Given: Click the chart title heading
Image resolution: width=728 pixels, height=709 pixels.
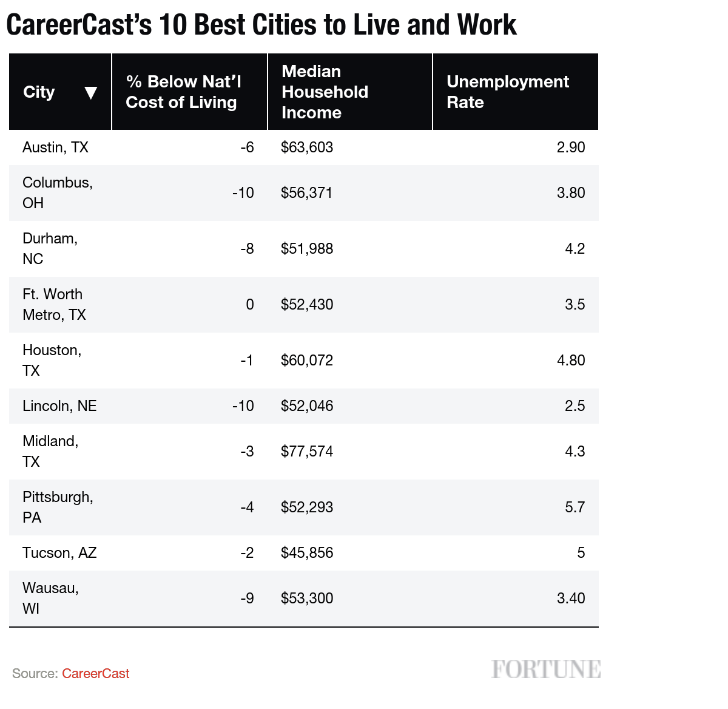Looking at the screenshot, I should 261,25.
